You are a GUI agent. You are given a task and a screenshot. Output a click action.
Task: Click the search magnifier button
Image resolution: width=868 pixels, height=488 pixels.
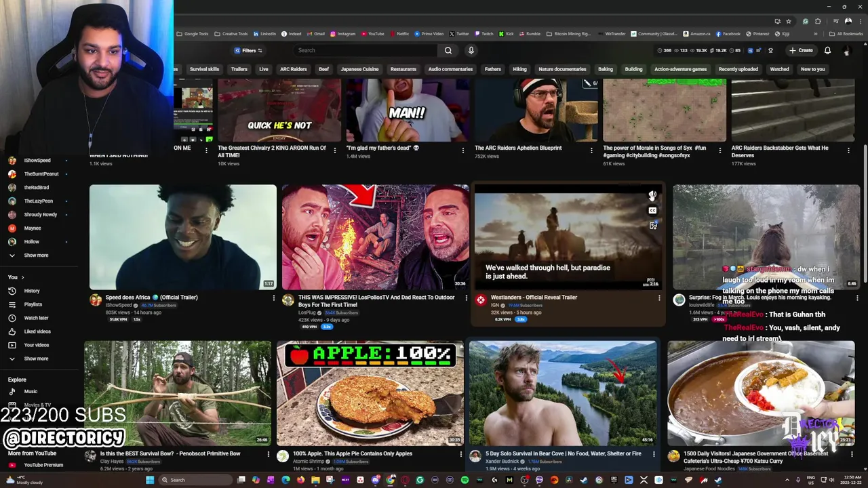click(448, 50)
